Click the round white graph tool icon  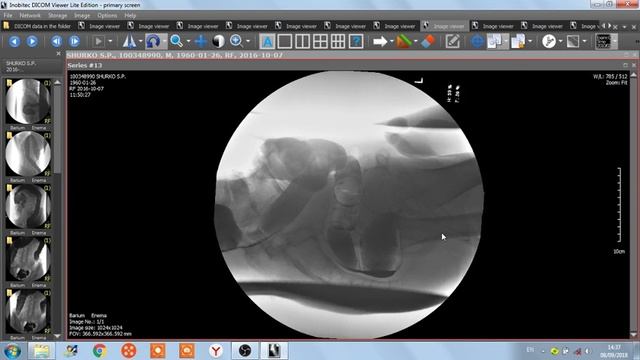549,41
